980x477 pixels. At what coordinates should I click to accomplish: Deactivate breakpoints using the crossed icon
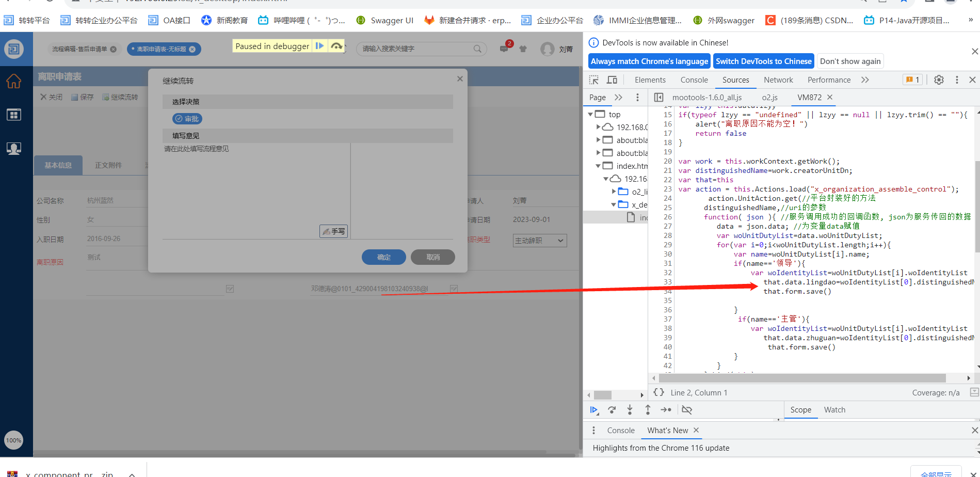tap(687, 410)
